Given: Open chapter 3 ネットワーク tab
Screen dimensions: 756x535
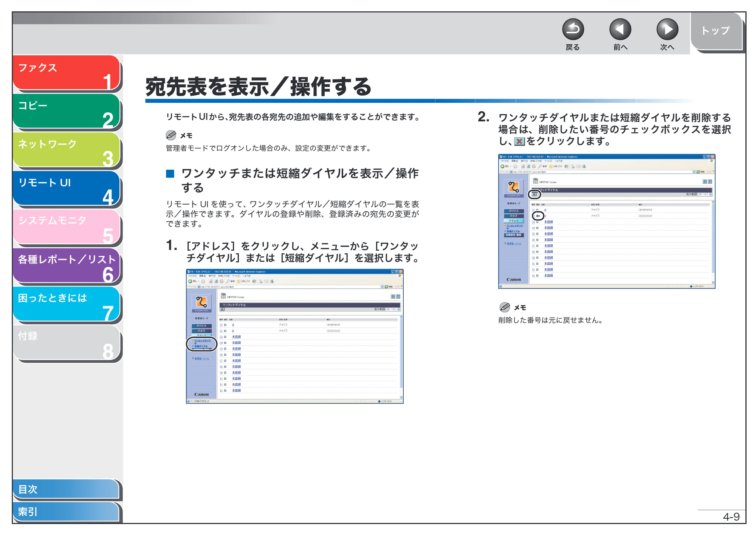Looking at the screenshot, I should coord(67,149).
